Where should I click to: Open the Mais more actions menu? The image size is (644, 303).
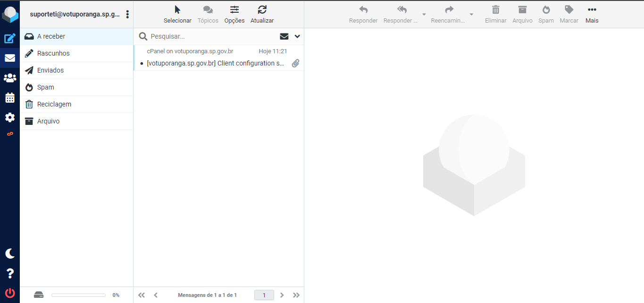[592, 15]
